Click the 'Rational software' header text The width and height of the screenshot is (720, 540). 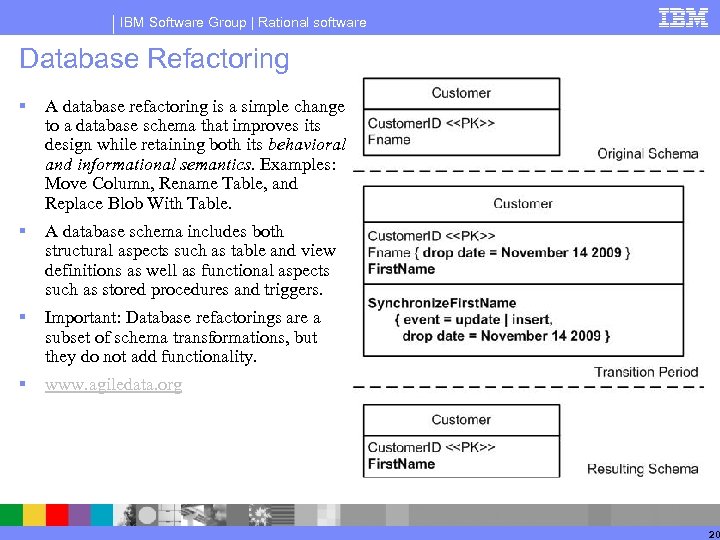pyautogui.click(x=312, y=22)
